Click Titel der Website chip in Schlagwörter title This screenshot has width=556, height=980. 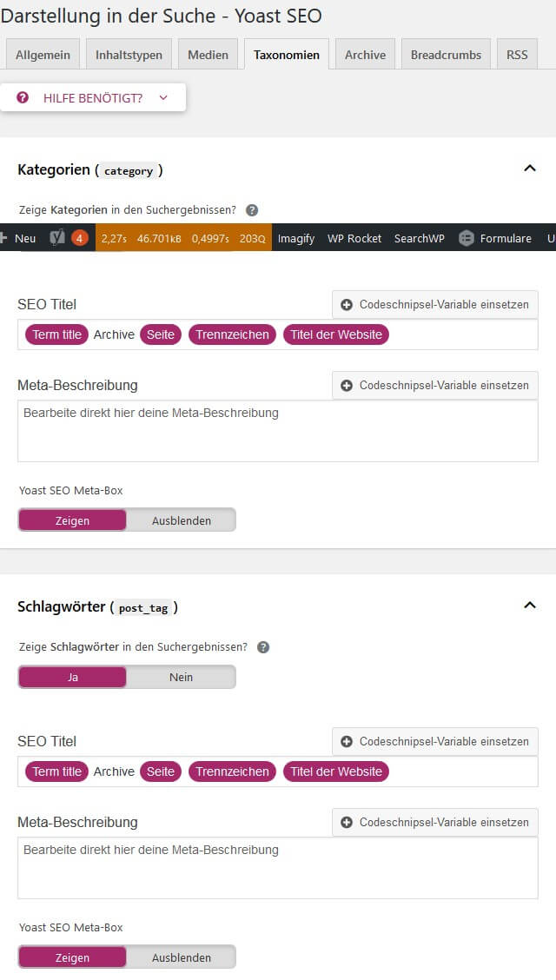click(336, 771)
